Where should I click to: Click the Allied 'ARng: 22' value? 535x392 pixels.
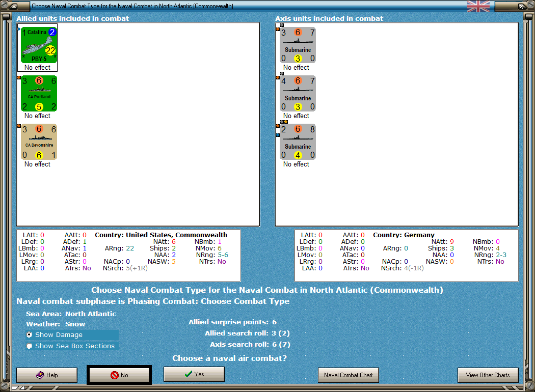pyautogui.click(x=119, y=248)
